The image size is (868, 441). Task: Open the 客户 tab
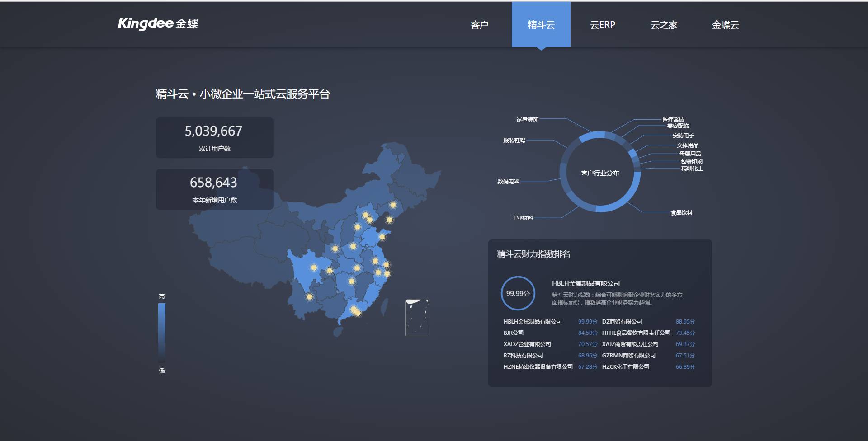point(479,25)
